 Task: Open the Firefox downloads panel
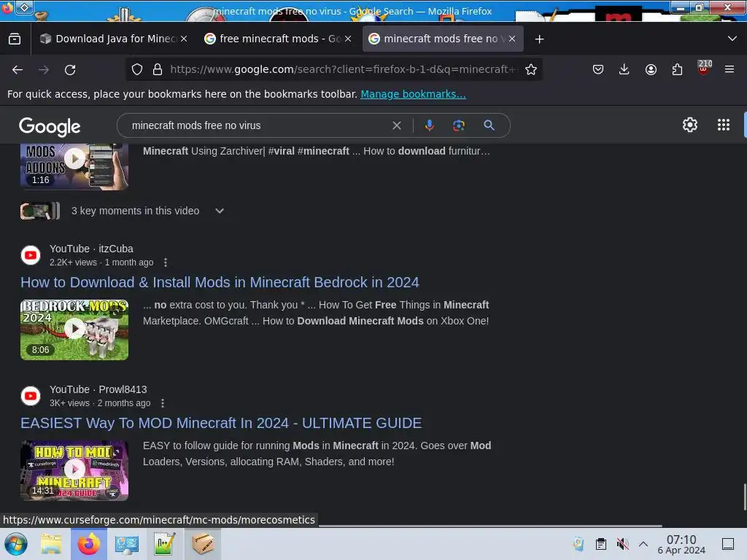click(624, 69)
